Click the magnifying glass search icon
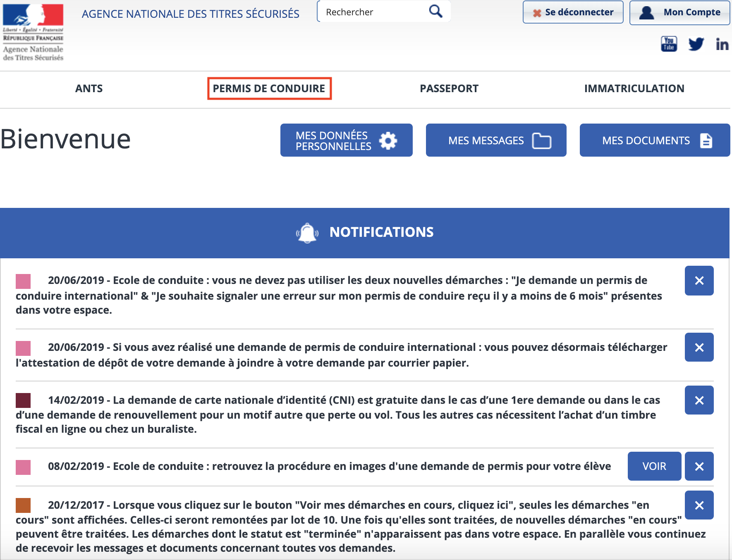This screenshot has width=732, height=560. click(x=435, y=11)
